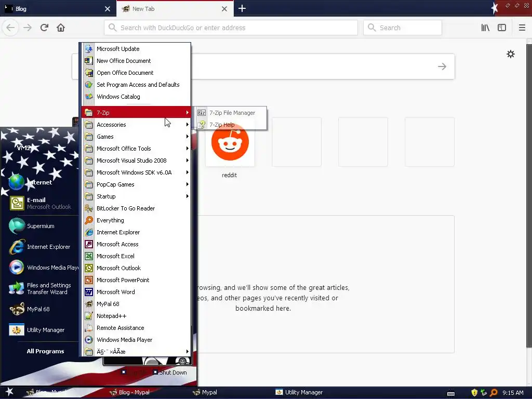
Task: Open the Library bookmarks icon in toolbar
Action: (x=485, y=28)
